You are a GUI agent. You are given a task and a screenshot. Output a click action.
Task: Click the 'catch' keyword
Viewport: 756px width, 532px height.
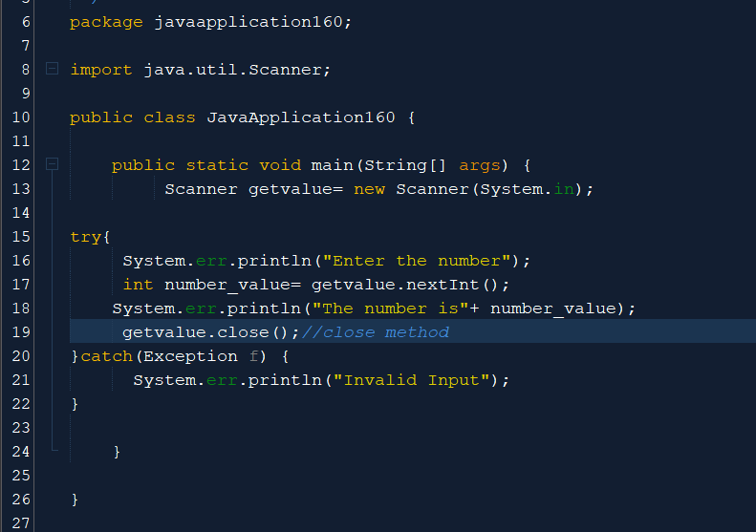(x=106, y=356)
